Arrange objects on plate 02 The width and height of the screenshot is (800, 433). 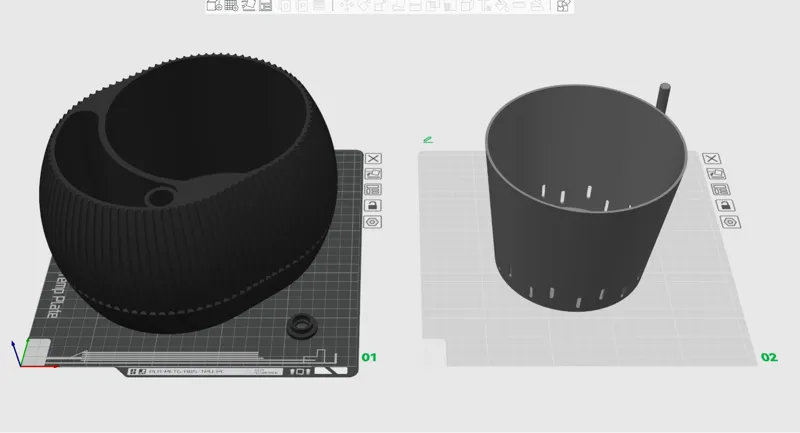tap(720, 190)
